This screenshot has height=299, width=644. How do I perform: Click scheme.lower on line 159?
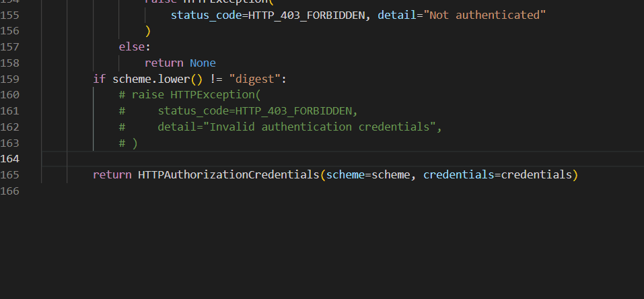pos(151,79)
